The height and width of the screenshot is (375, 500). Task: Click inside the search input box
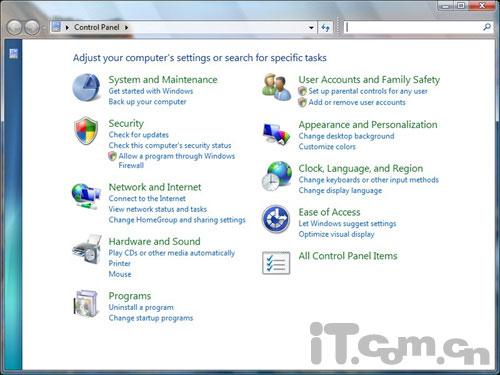(413, 27)
